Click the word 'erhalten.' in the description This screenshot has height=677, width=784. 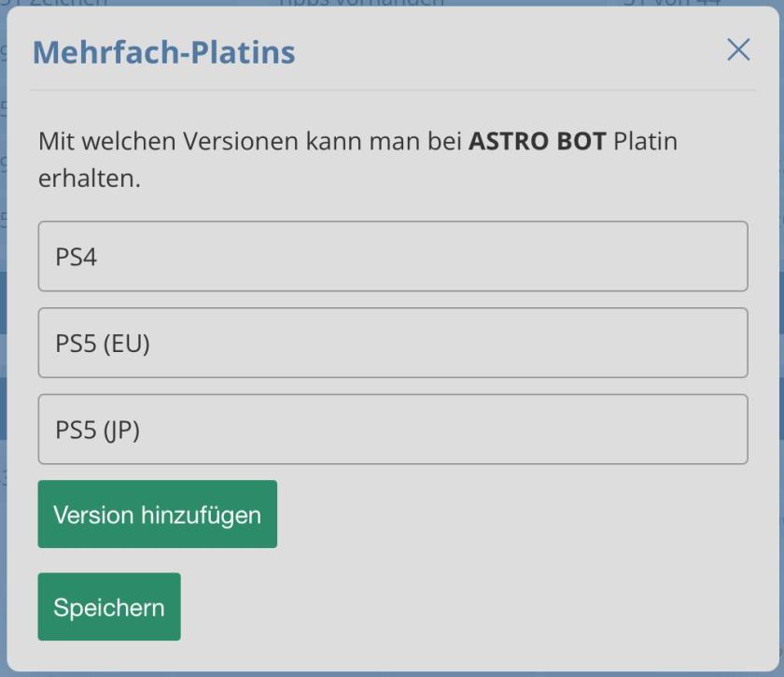pyautogui.click(x=89, y=178)
